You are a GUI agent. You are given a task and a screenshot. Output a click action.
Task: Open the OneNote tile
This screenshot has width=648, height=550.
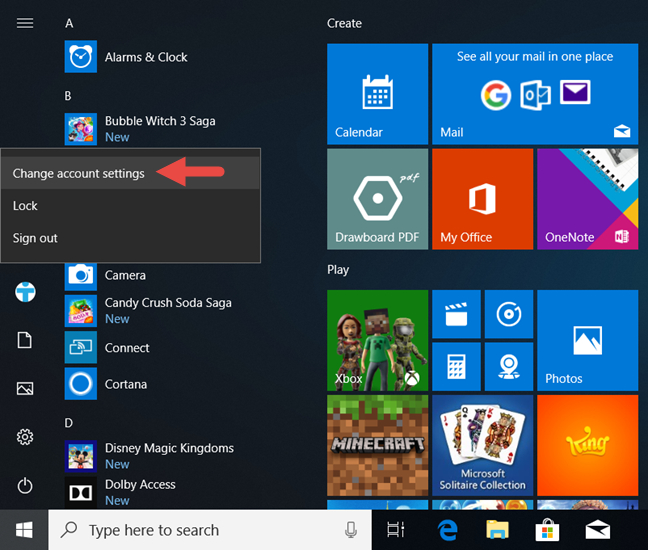(x=587, y=199)
